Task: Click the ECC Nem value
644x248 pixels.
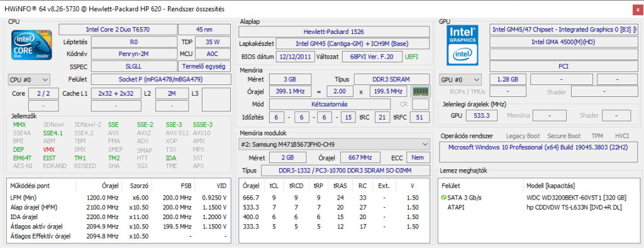Action: [x=418, y=157]
